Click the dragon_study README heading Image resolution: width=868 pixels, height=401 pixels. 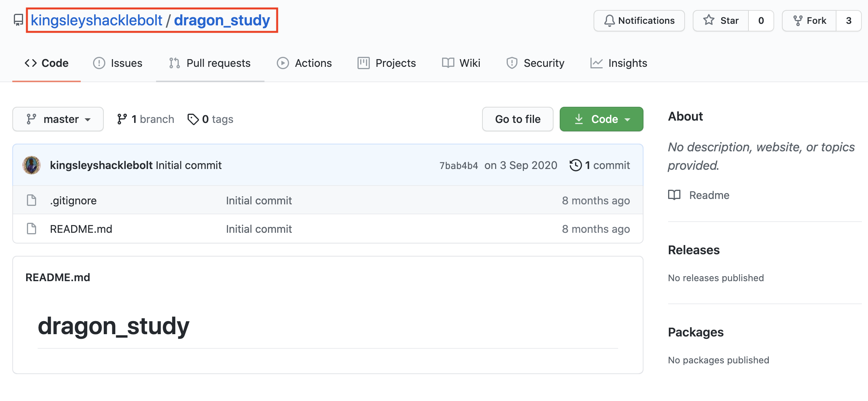tap(114, 326)
